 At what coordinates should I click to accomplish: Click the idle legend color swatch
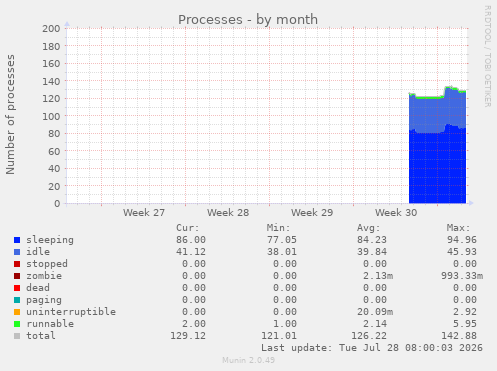tap(17, 252)
